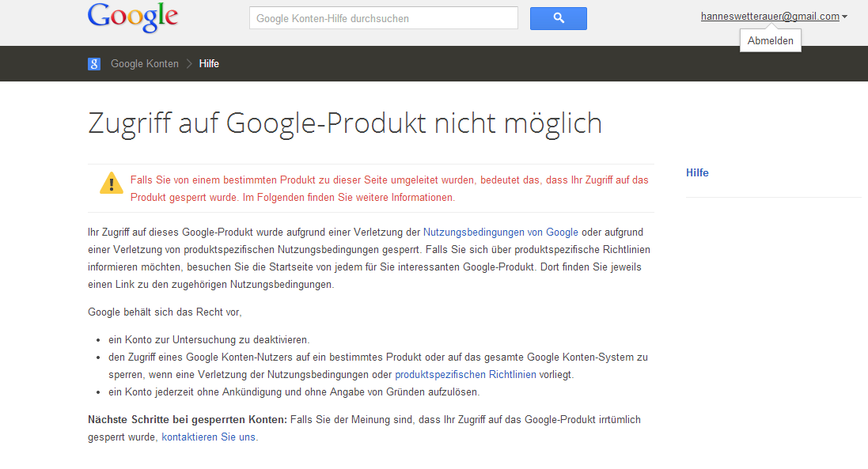The height and width of the screenshot is (469, 868).
Task: Click the yellow warning triangle icon
Action: coord(112,183)
